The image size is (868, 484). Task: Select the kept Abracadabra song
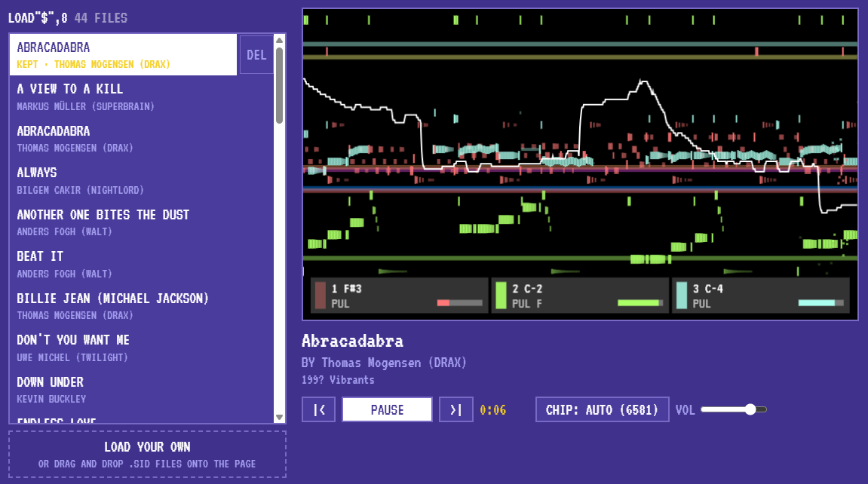point(124,55)
